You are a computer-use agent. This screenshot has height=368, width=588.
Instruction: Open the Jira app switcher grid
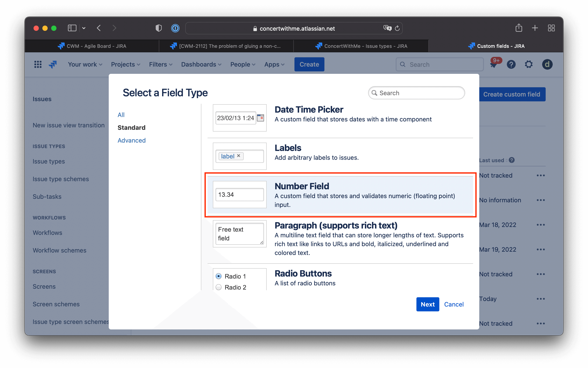point(38,64)
